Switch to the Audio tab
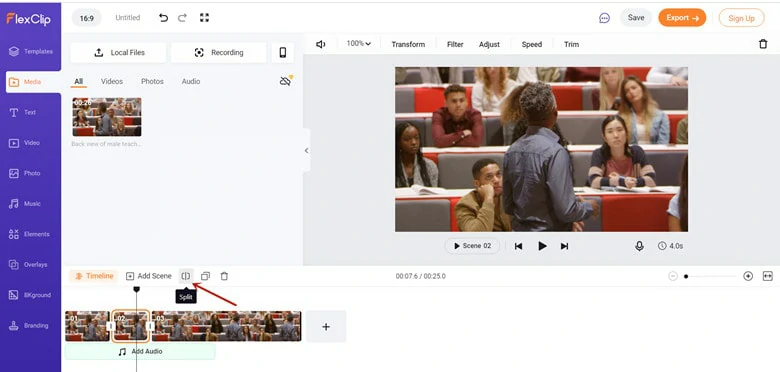780x372 pixels. 191,82
